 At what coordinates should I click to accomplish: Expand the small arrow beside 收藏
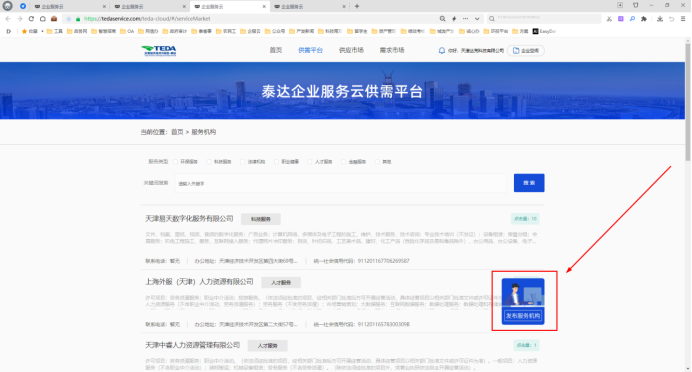click(x=42, y=31)
